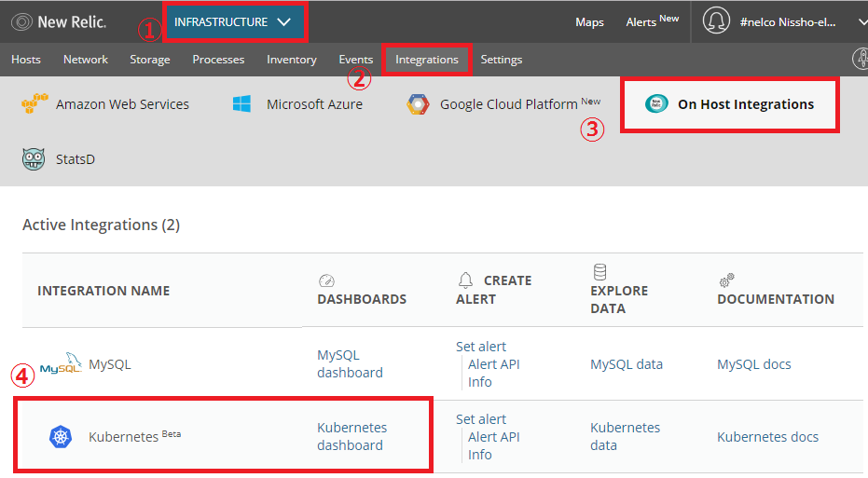Click the Active Integrations (2) heading
Image resolution: width=868 pixels, height=478 pixels.
[101, 225]
